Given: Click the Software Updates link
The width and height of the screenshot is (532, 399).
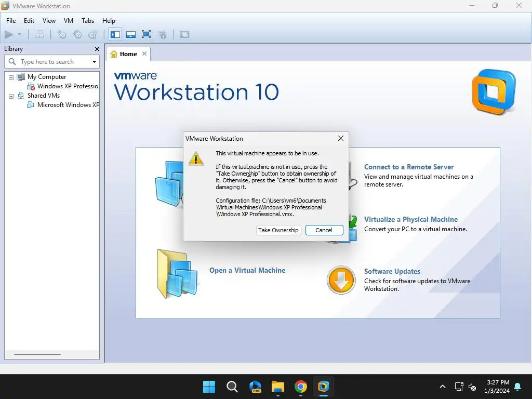Looking at the screenshot, I should tap(392, 271).
